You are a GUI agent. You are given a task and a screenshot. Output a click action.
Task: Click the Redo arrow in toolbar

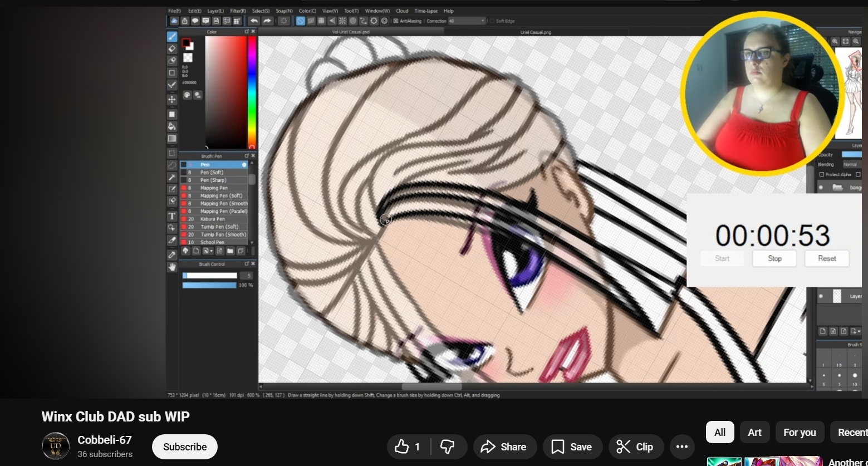(x=267, y=21)
